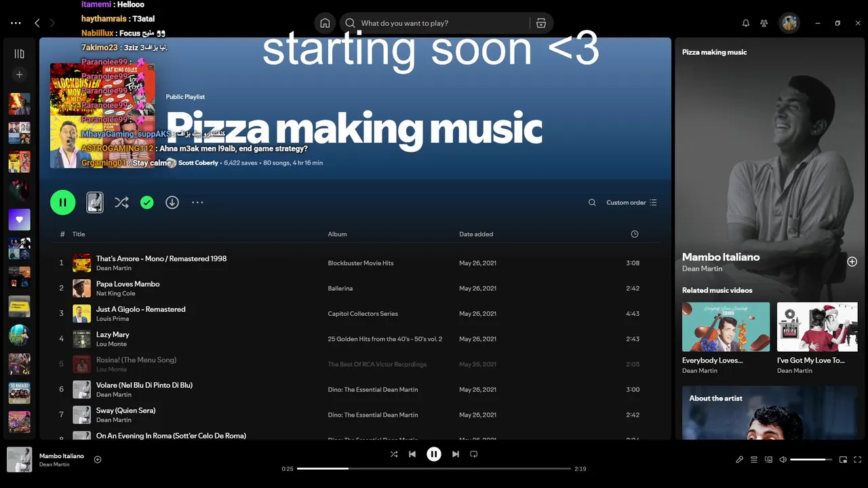This screenshot has width=868, height=488.
Task: Open the notifications bell
Action: click(746, 23)
